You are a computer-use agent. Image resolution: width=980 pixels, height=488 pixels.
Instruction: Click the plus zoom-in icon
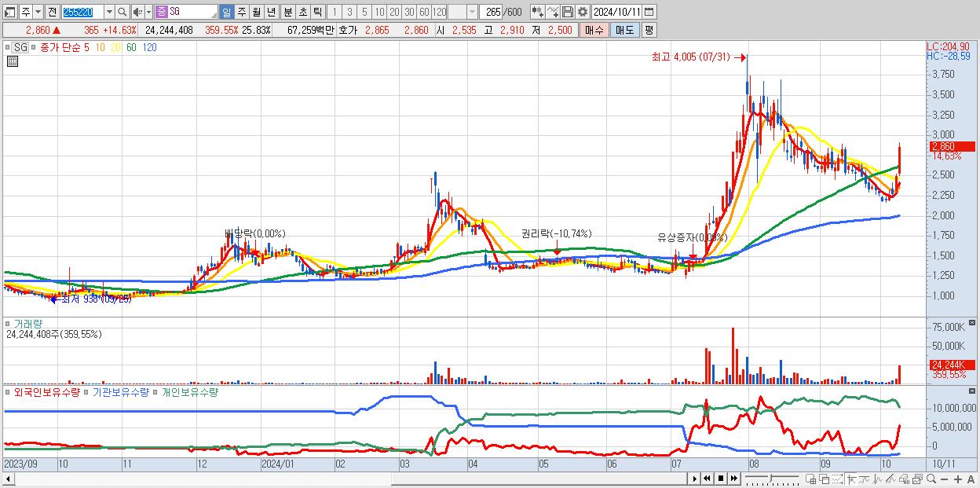pyautogui.click(x=957, y=479)
